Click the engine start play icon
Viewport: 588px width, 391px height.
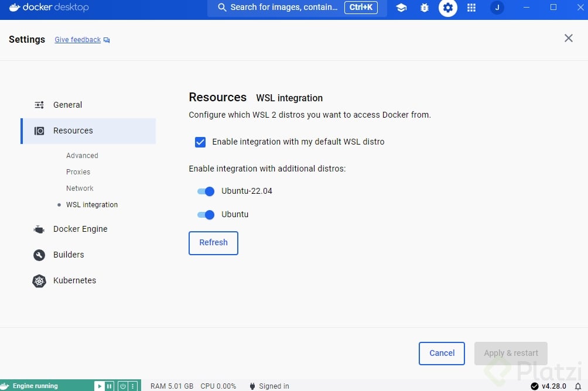[x=100, y=386]
